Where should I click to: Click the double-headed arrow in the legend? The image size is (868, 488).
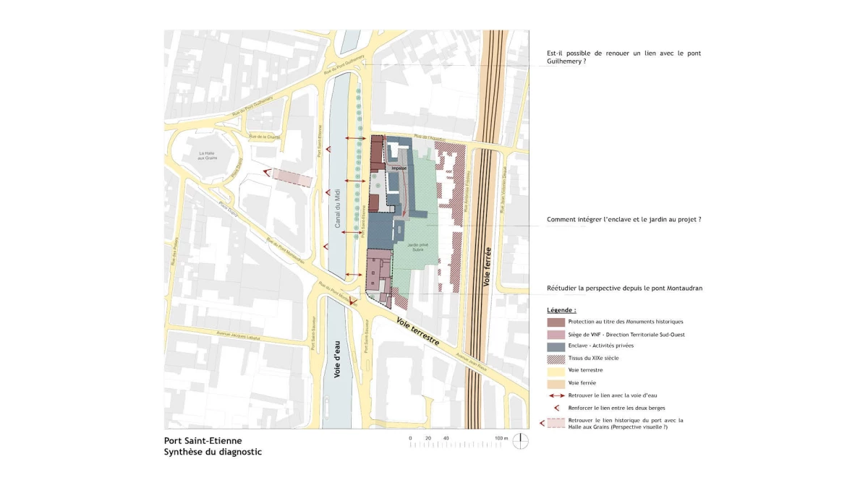[556, 395]
